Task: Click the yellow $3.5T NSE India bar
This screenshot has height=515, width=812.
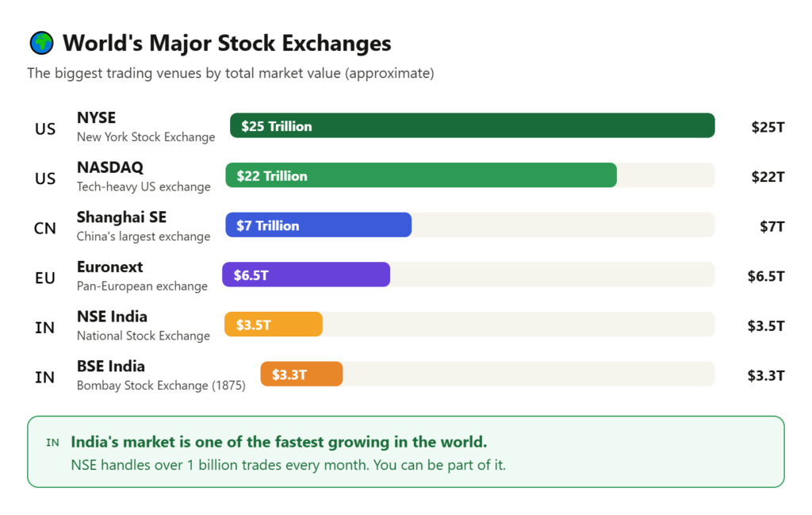Action: 274,325
